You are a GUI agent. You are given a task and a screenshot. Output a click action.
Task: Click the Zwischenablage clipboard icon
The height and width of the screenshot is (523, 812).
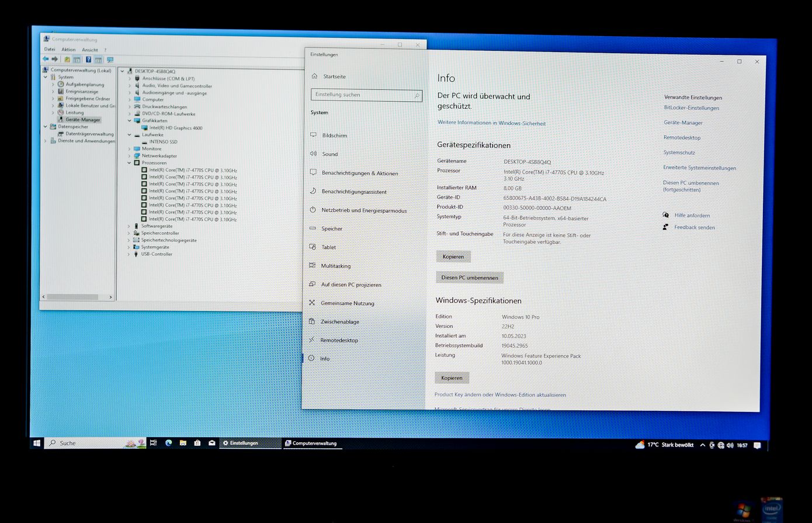[311, 321]
